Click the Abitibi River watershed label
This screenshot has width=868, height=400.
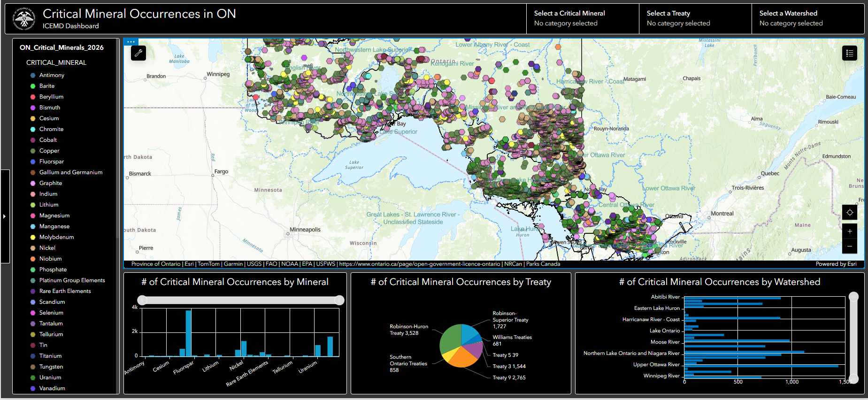pos(665,297)
